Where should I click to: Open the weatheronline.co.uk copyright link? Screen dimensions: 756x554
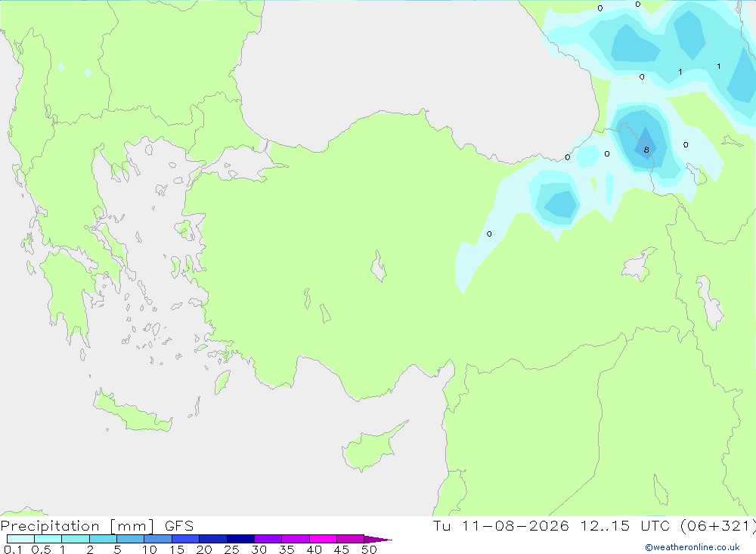coord(692,547)
